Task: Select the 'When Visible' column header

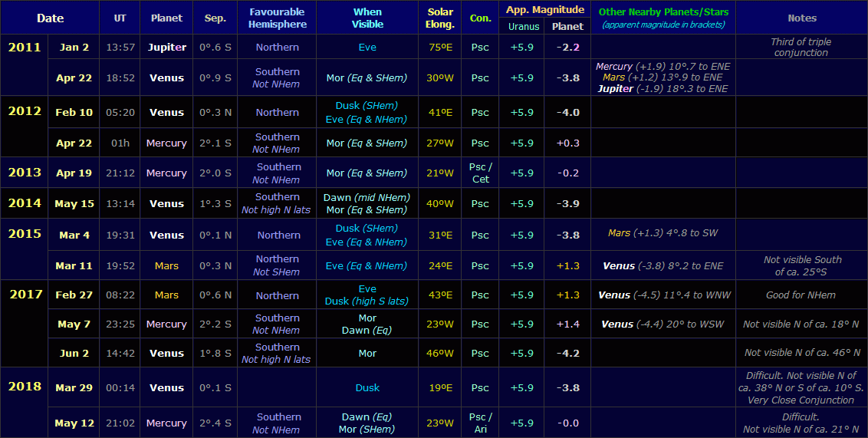Action: click(367, 18)
